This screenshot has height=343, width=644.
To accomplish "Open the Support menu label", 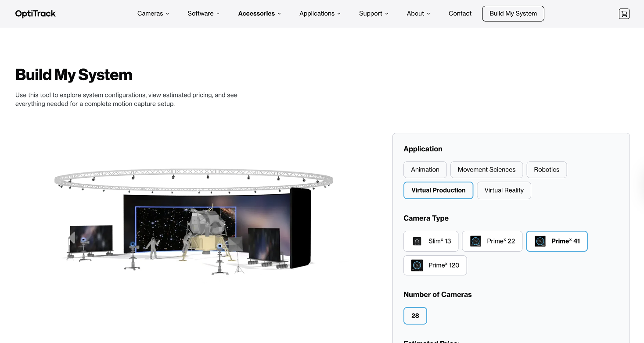I will click(371, 14).
